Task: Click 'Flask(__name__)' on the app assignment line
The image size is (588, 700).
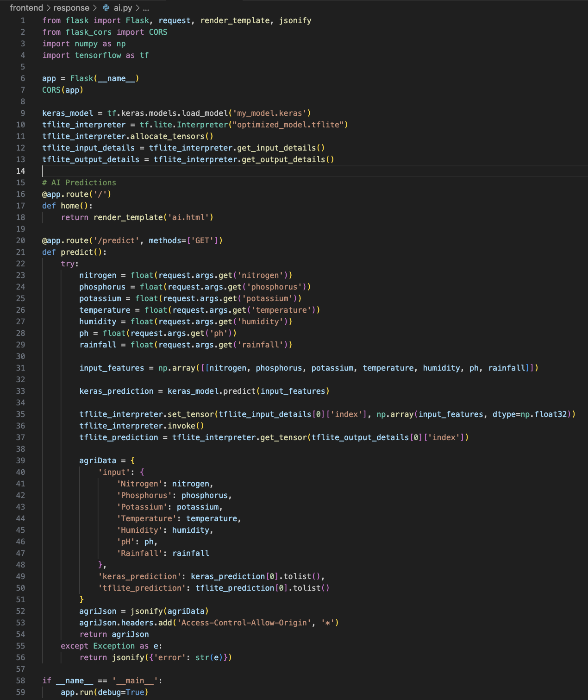Action: [105, 78]
